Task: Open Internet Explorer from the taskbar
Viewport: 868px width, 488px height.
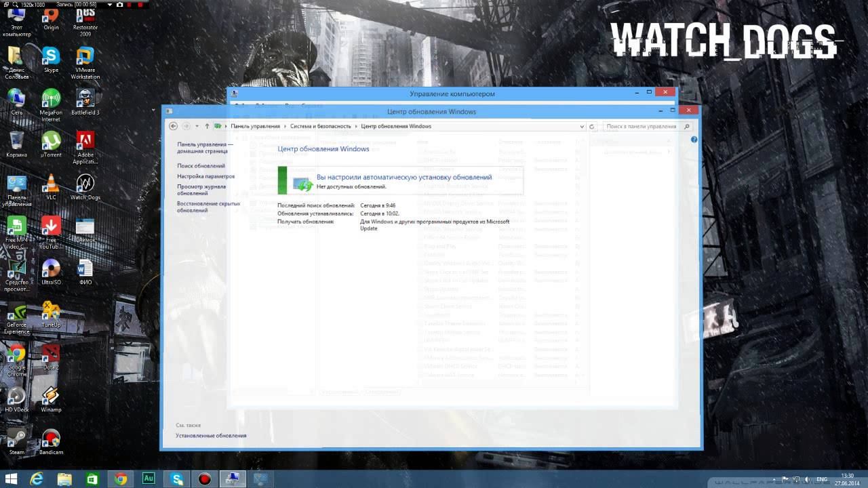Action: (37, 479)
